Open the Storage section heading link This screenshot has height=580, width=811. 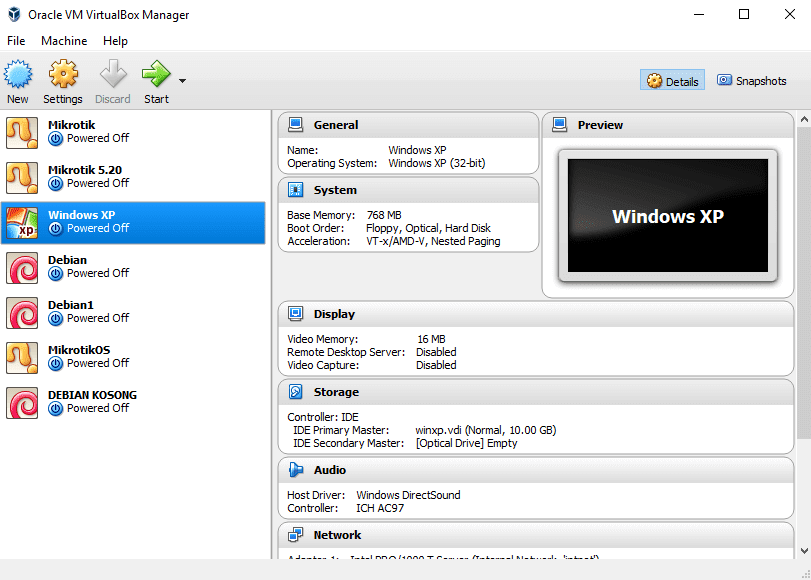pos(336,392)
